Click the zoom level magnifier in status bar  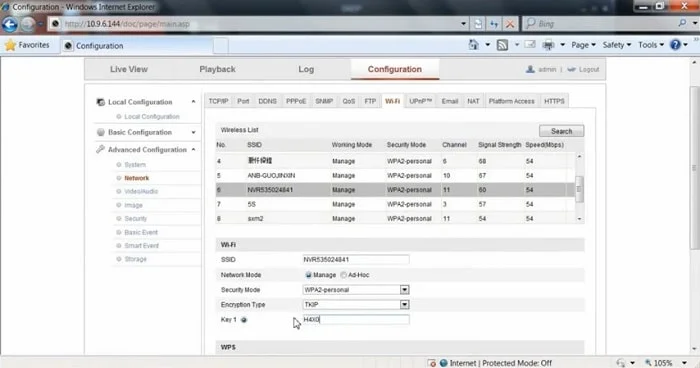pos(648,363)
